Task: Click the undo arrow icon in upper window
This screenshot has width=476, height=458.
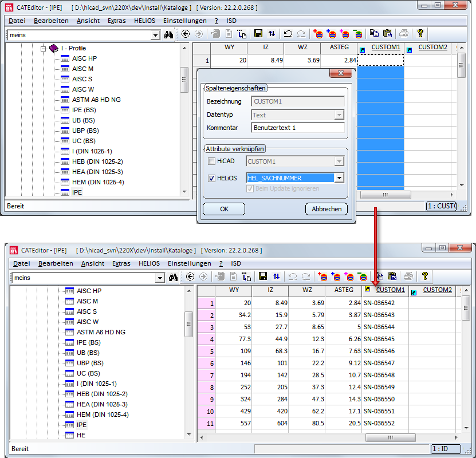Action: click(288, 34)
